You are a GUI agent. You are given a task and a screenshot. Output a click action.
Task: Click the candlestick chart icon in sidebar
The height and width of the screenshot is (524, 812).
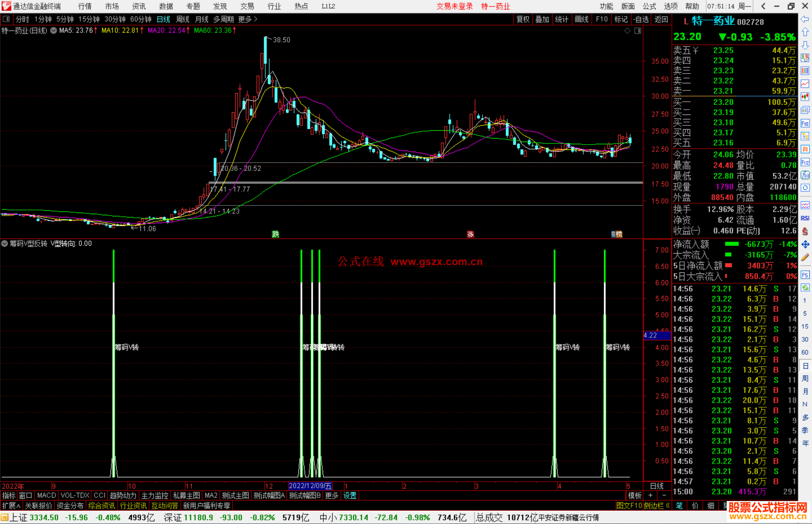point(805,97)
